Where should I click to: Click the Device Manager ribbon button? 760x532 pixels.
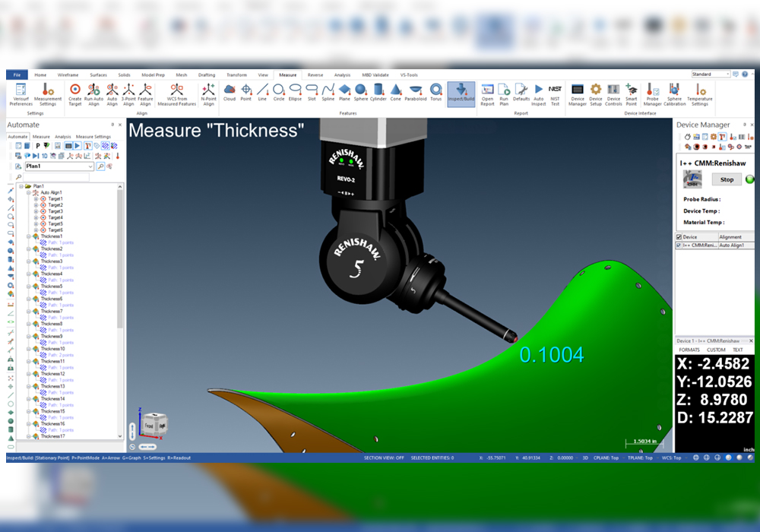pyautogui.click(x=578, y=94)
